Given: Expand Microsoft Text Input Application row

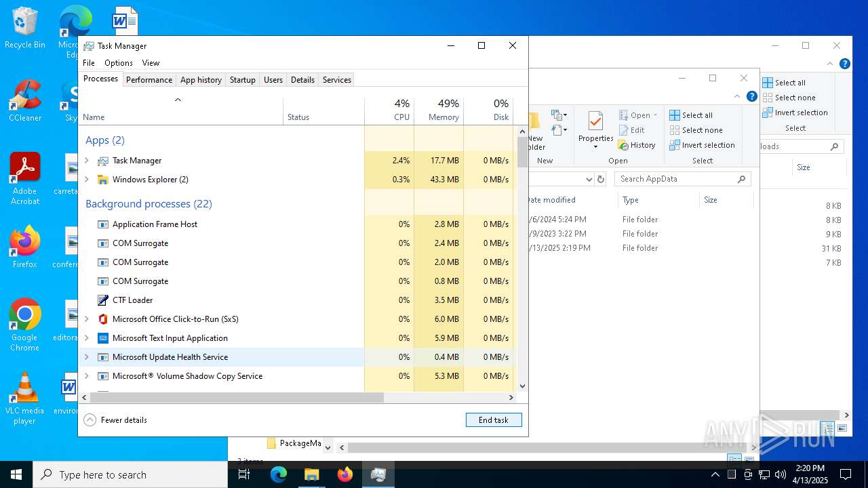Looking at the screenshot, I should [x=86, y=338].
